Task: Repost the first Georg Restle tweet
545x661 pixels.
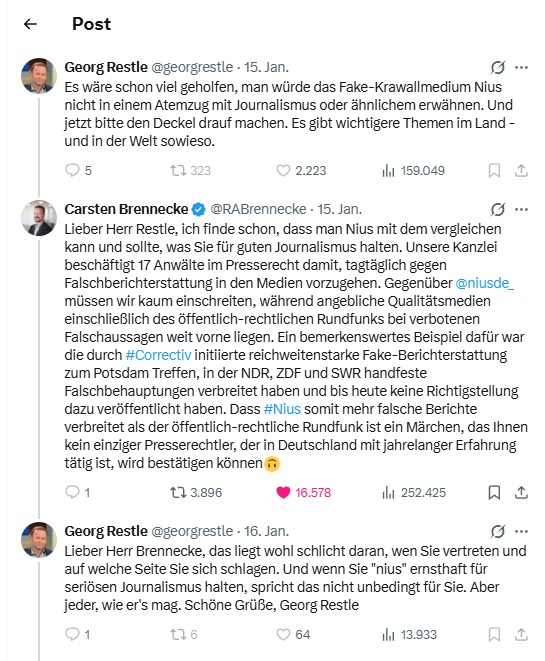Action: click(190, 170)
